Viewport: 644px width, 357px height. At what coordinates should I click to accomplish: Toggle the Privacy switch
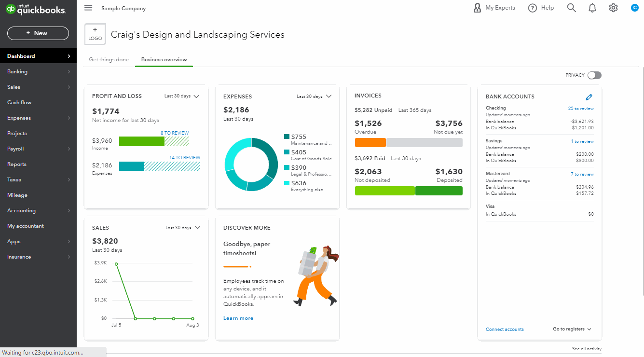[595, 75]
